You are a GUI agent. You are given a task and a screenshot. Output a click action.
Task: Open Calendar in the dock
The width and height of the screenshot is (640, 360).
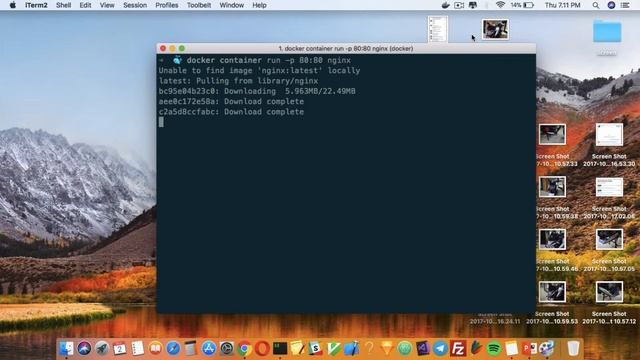(x=120, y=348)
